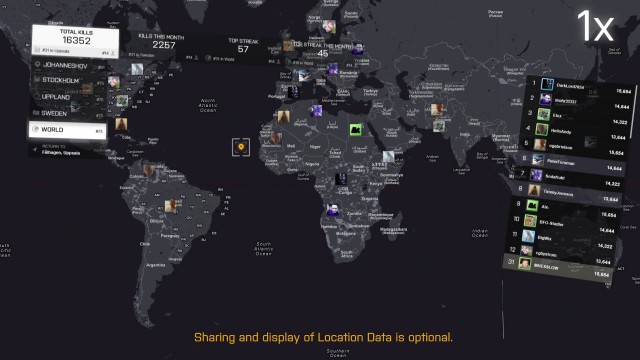Image resolution: width=640 pixels, height=360 pixels.
Task: Click the player avatar marker over Angola
Action: tap(333, 209)
